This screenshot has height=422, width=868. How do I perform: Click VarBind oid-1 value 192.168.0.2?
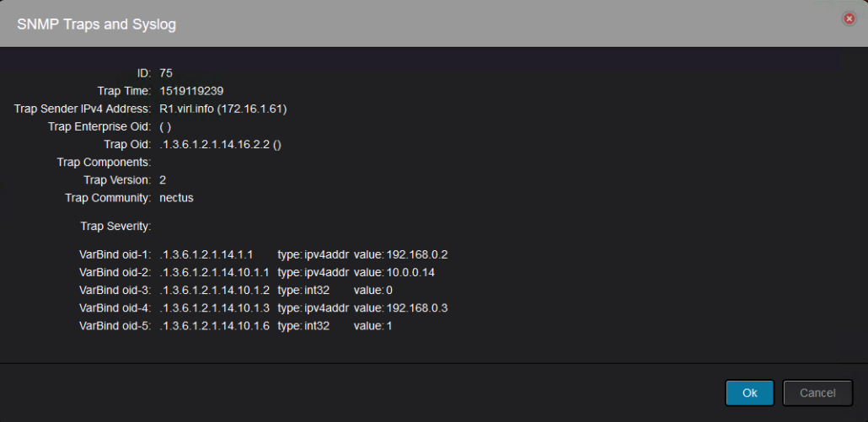point(416,254)
